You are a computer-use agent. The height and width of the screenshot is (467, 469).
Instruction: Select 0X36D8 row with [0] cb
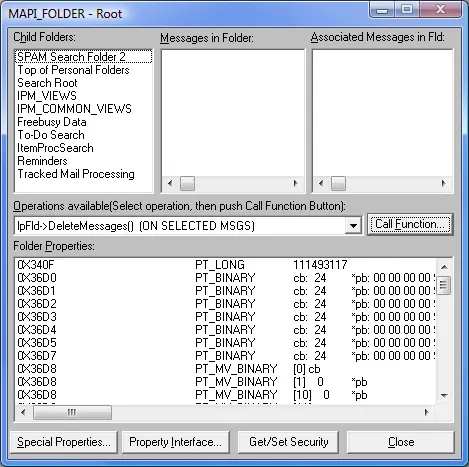226,369
